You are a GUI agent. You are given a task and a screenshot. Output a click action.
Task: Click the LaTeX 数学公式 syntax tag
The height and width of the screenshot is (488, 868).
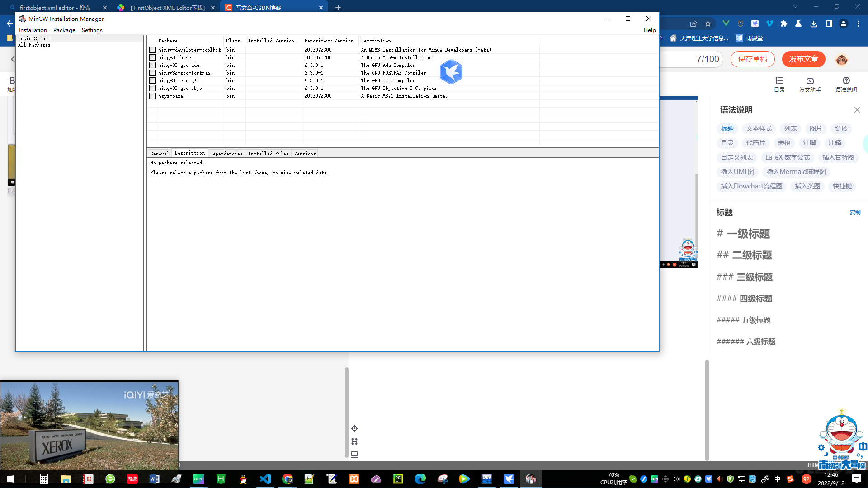[788, 158]
